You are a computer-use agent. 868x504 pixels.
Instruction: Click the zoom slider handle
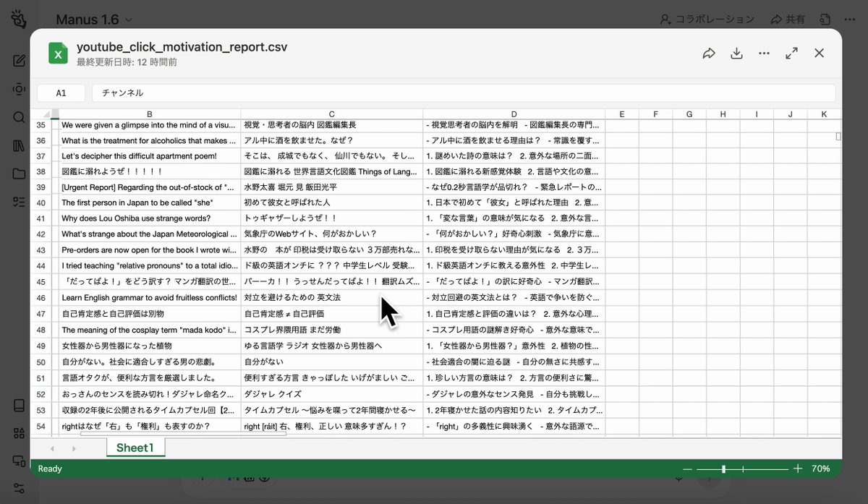[x=723, y=469]
